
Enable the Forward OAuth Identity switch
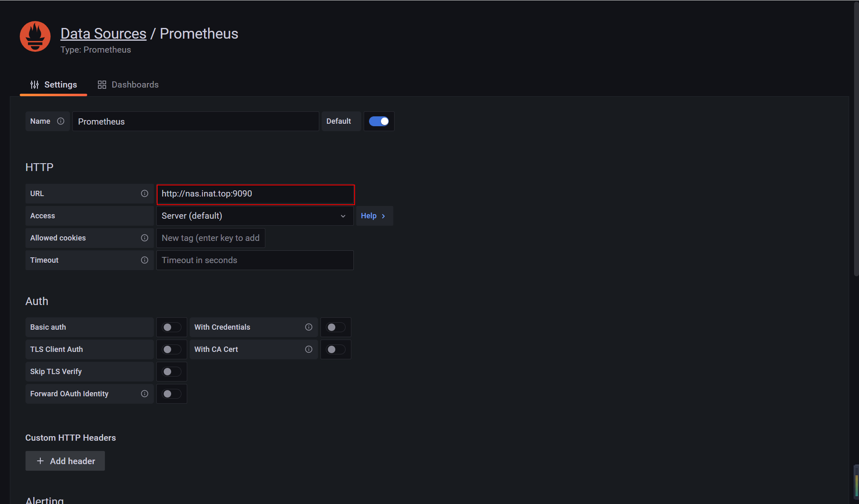pos(172,394)
